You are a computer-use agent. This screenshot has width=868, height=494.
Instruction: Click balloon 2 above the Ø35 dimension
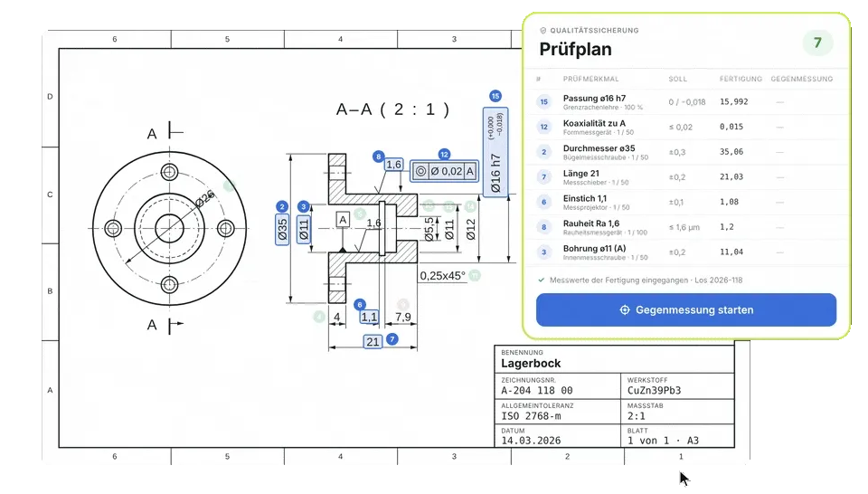pos(282,206)
